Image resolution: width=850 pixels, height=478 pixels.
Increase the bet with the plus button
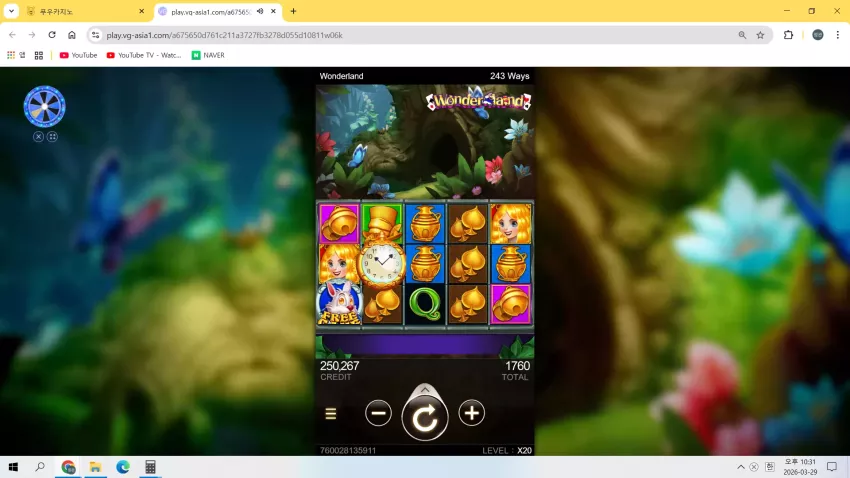(471, 414)
